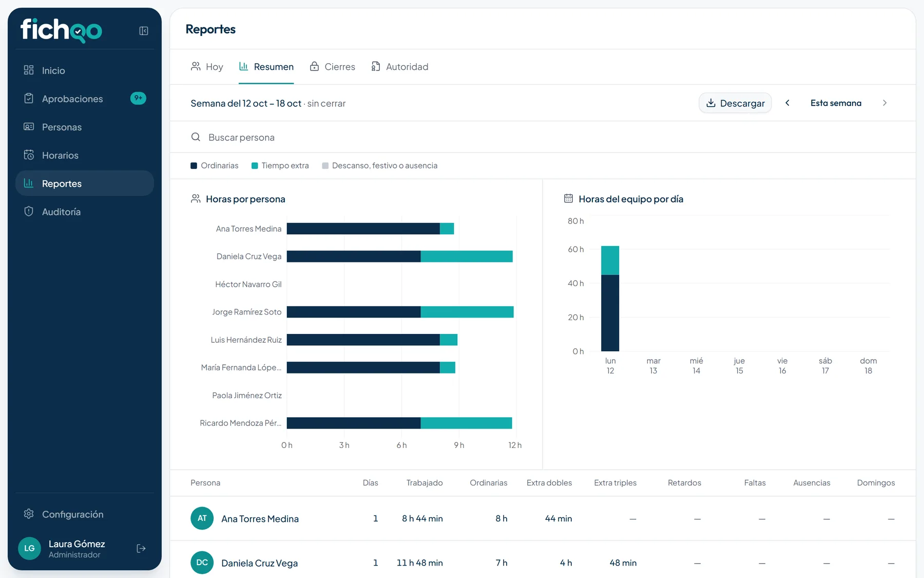Open the Autoridad tab
This screenshot has height=578, width=924.
[x=399, y=67]
